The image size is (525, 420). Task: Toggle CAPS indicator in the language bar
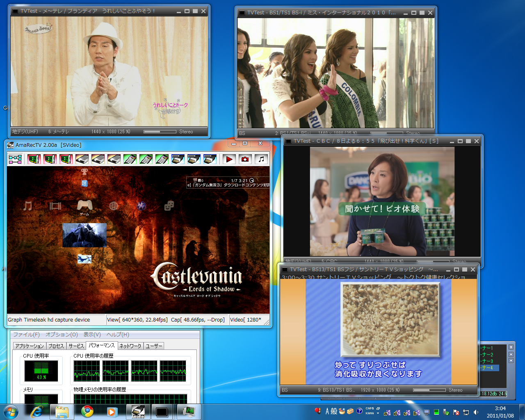(370, 409)
